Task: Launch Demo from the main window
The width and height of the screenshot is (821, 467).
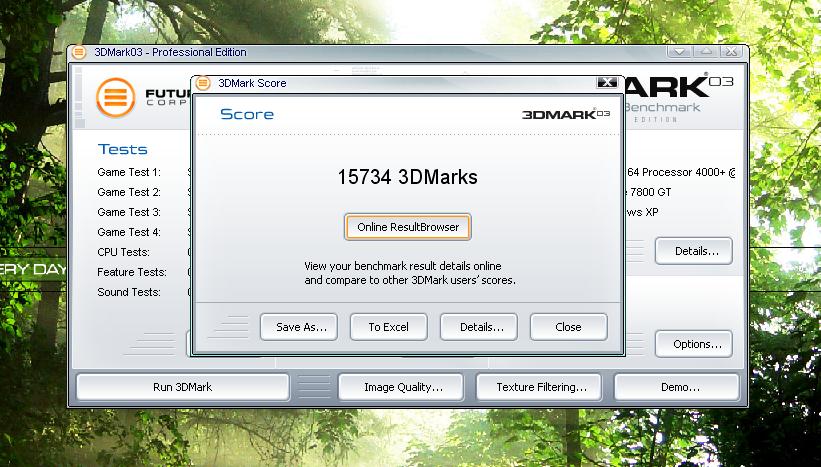Action: tap(677, 387)
